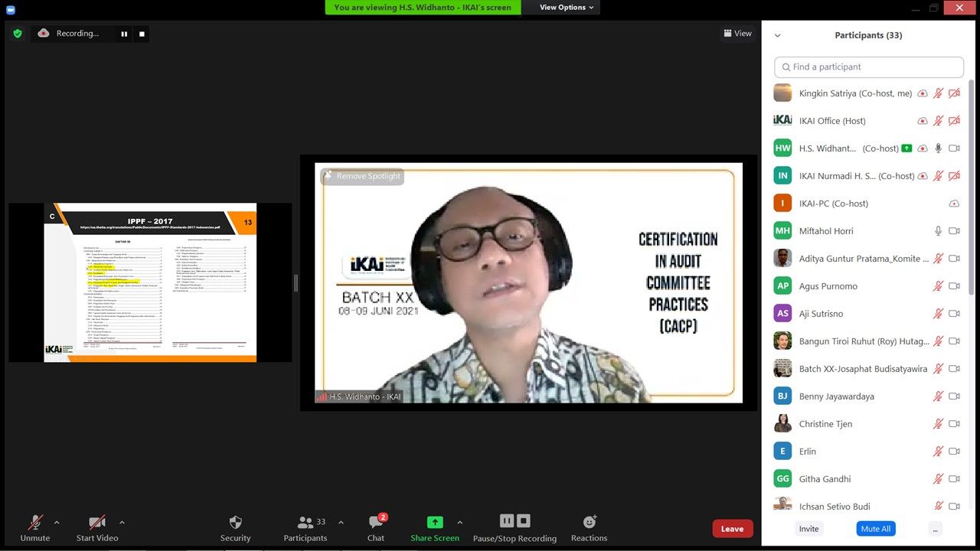Click H.S. Widhanto's recording indicator icon

[x=923, y=148]
